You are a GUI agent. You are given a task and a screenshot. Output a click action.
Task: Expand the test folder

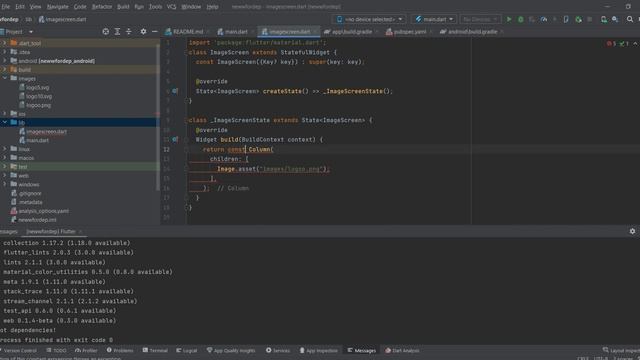point(4,167)
